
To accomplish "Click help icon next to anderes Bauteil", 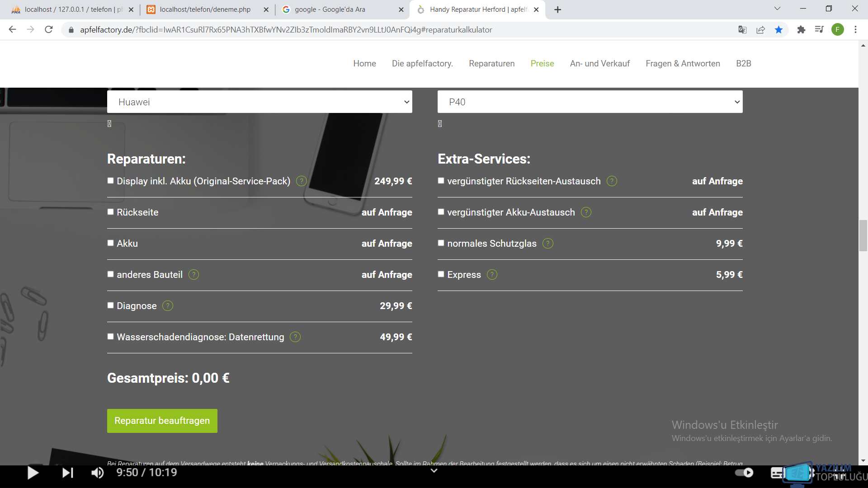I will [193, 275].
